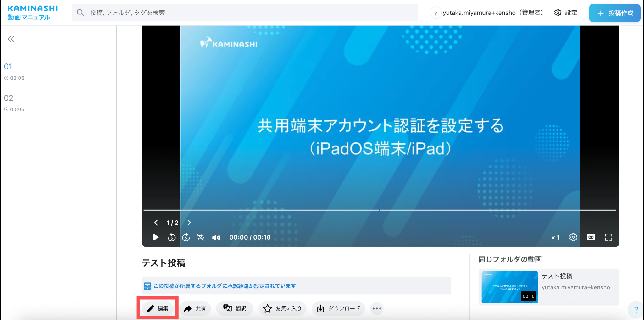Viewport: 644px width, 320px height.
Task: Rewind 5 seconds
Action: (x=172, y=237)
